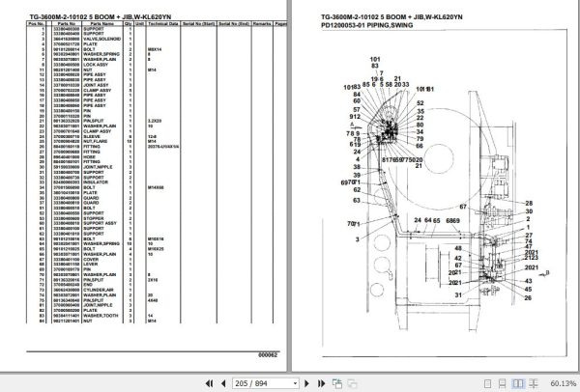Click callout 52 in the diagram

(x=420, y=103)
